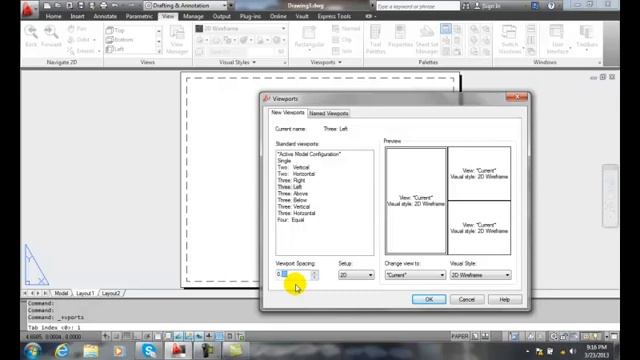Open the Sheet Set Manager
Image resolution: width=640 pixels, height=360 pixels.
(x=427, y=40)
